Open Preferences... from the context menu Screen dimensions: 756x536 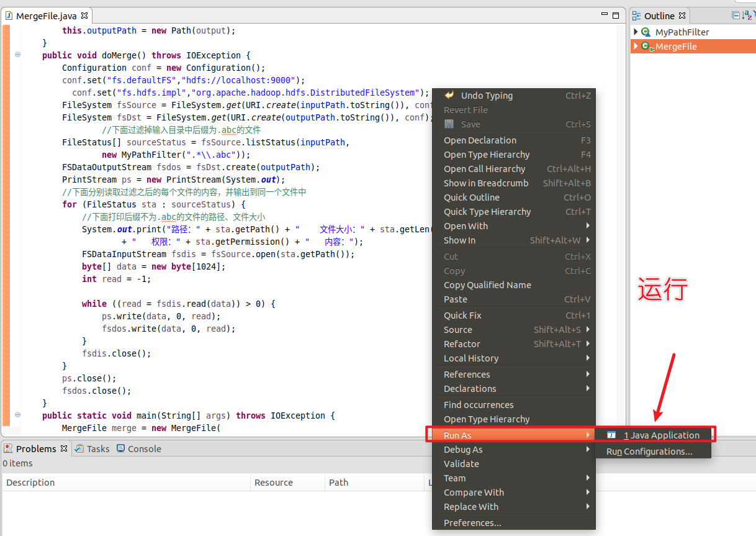(x=472, y=523)
